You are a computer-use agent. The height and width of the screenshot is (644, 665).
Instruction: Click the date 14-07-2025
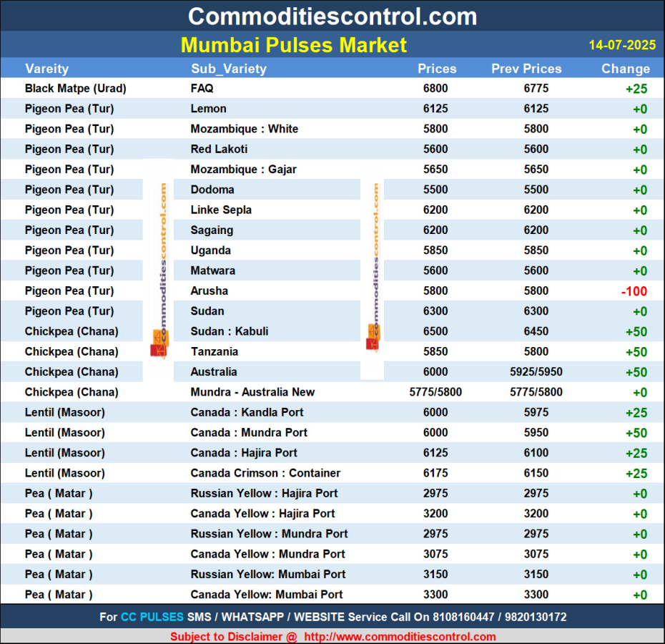622,45
